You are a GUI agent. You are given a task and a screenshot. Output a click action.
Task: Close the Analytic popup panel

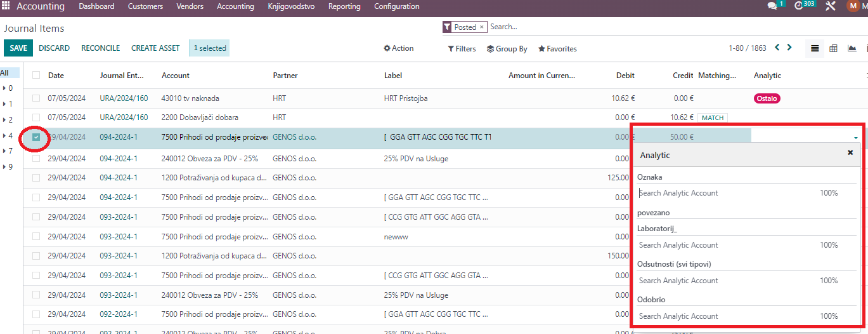click(850, 153)
